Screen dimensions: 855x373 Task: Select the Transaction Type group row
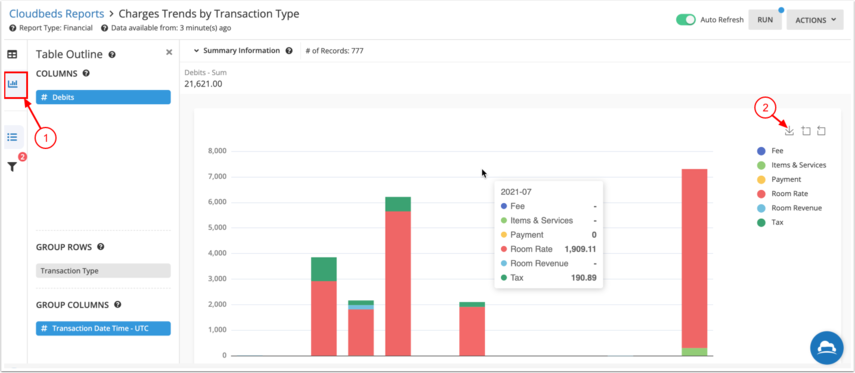point(103,271)
